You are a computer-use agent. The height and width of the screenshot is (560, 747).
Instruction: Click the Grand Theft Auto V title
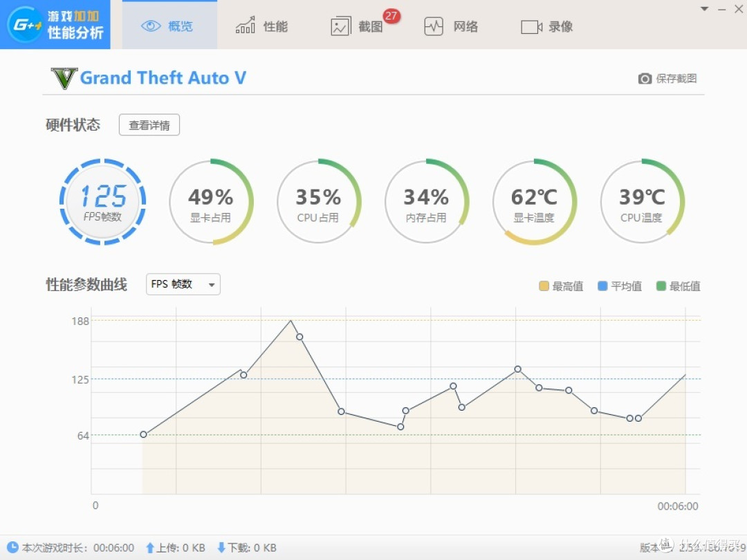click(163, 77)
